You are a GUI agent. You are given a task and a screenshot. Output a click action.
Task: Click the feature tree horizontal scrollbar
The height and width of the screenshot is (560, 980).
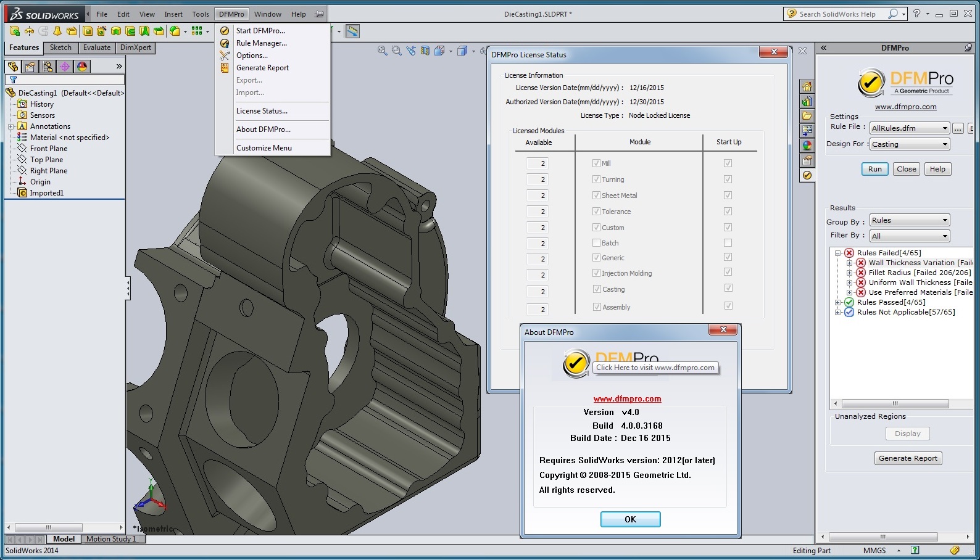[x=48, y=528]
